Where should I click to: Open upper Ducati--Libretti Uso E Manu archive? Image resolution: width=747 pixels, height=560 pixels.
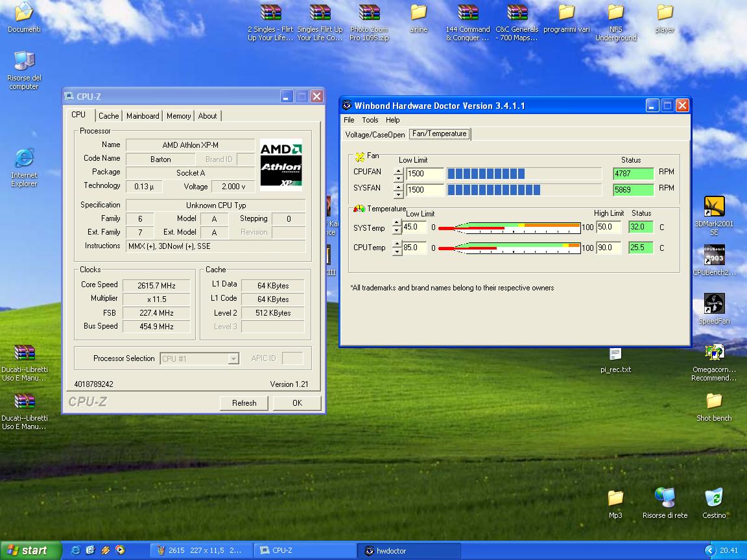point(24,363)
